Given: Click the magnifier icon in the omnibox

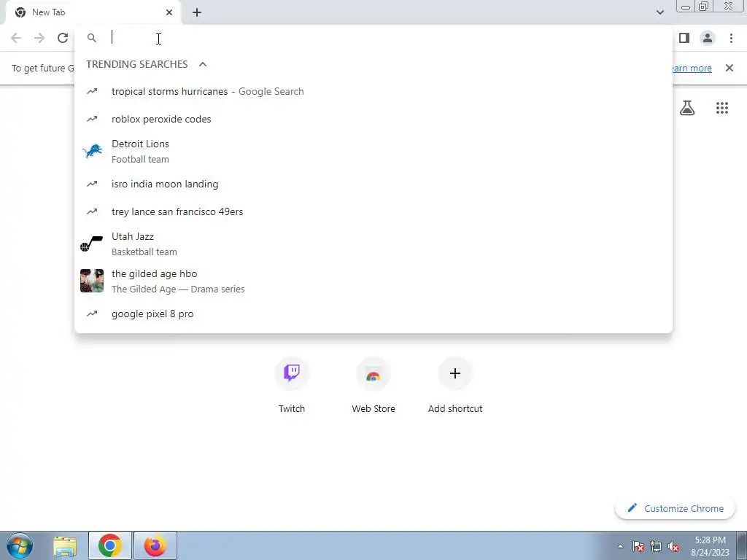Looking at the screenshot, I should tap(92, 38).
